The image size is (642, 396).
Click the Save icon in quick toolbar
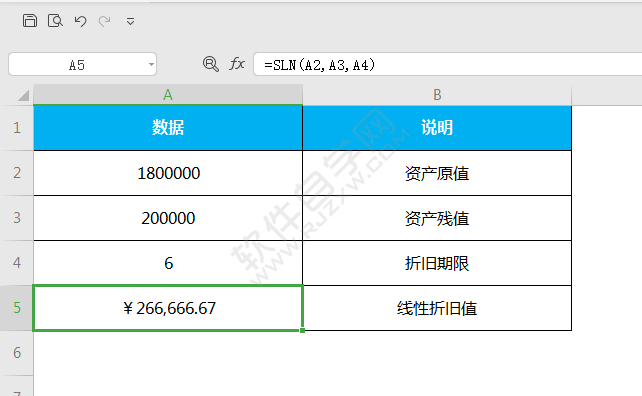(x=29, y=20)
